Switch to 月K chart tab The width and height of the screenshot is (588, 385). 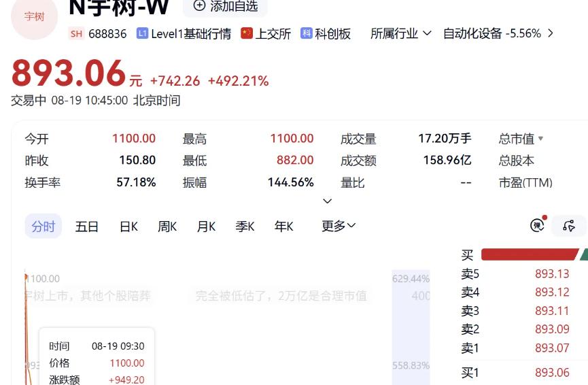[206, 227]
